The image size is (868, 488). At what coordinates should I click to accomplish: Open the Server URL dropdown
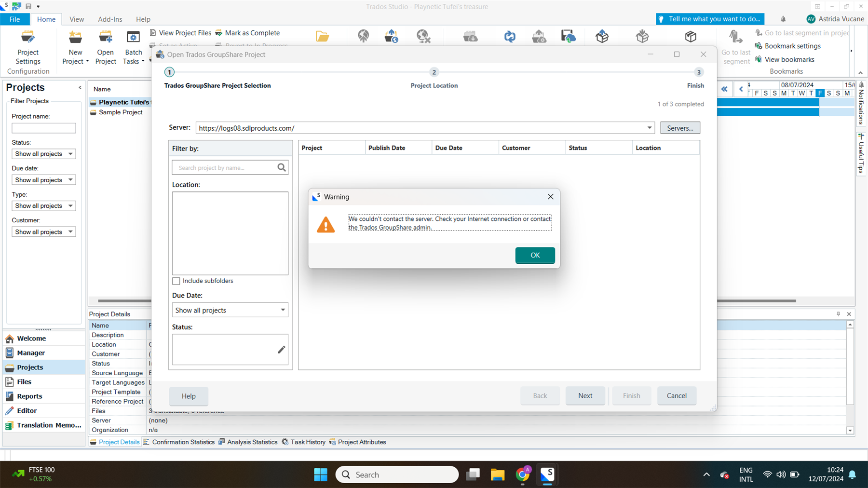coord(649,128)
